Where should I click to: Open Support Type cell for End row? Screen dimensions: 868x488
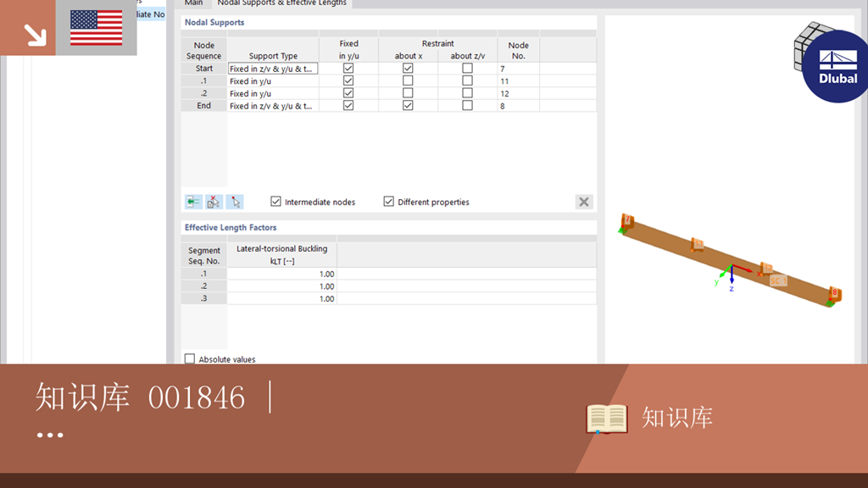(x=273, y=106)
